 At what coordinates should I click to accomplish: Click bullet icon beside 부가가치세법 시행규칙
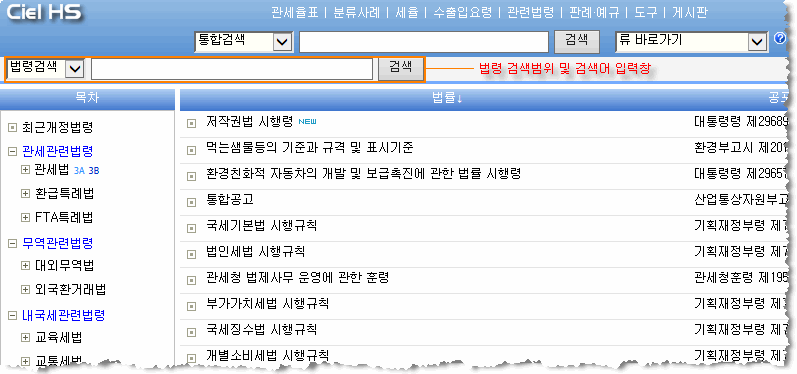point(191,306)
